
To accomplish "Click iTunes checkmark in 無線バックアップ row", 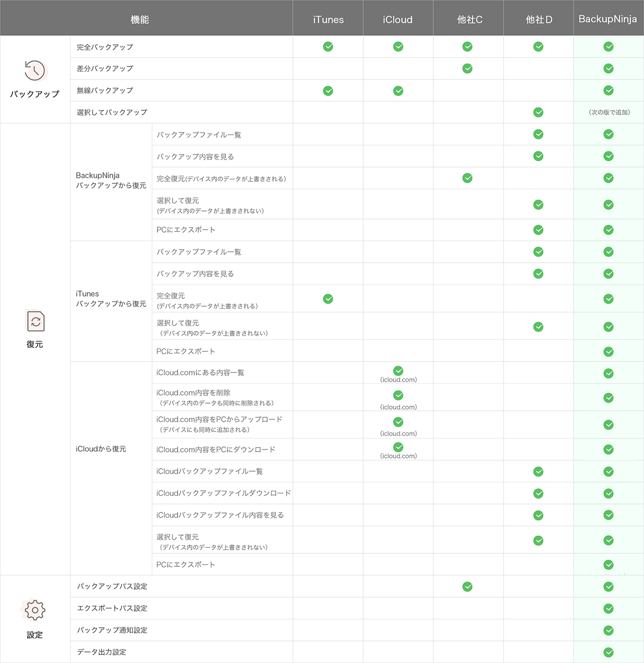I will (x=328, y=91).
